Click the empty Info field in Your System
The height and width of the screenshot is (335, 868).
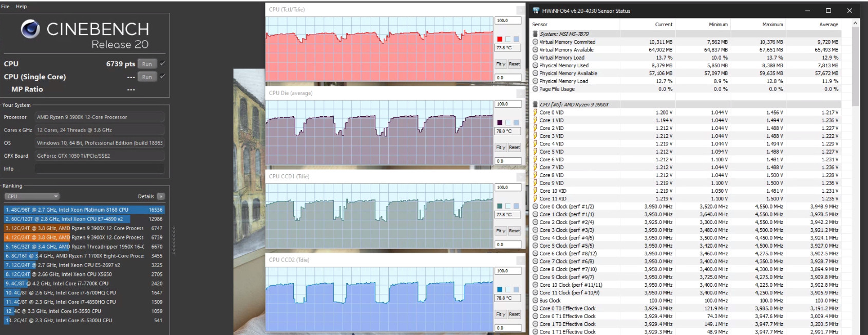coord(100,169)
